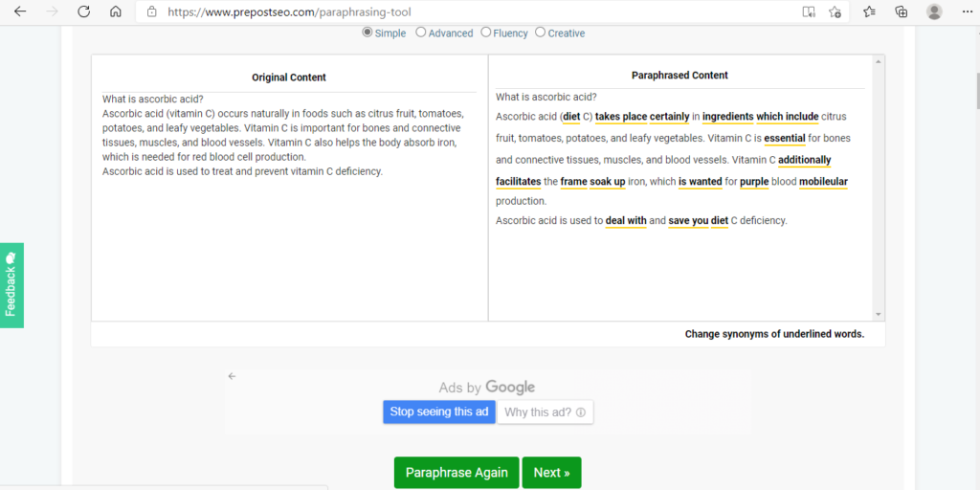Click the underlined word "ingredients"
Image resolution: width=980 pixels, height=490 pixels.
click(728, 117)
